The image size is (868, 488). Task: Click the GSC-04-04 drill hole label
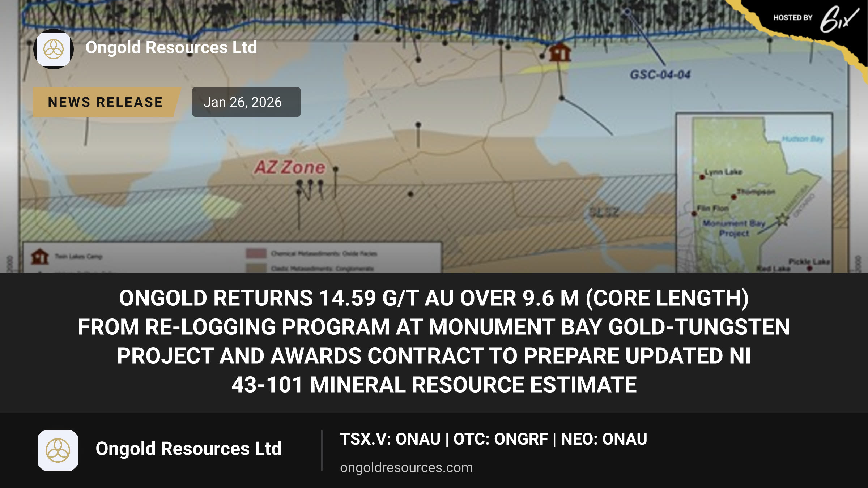[660, 75]
